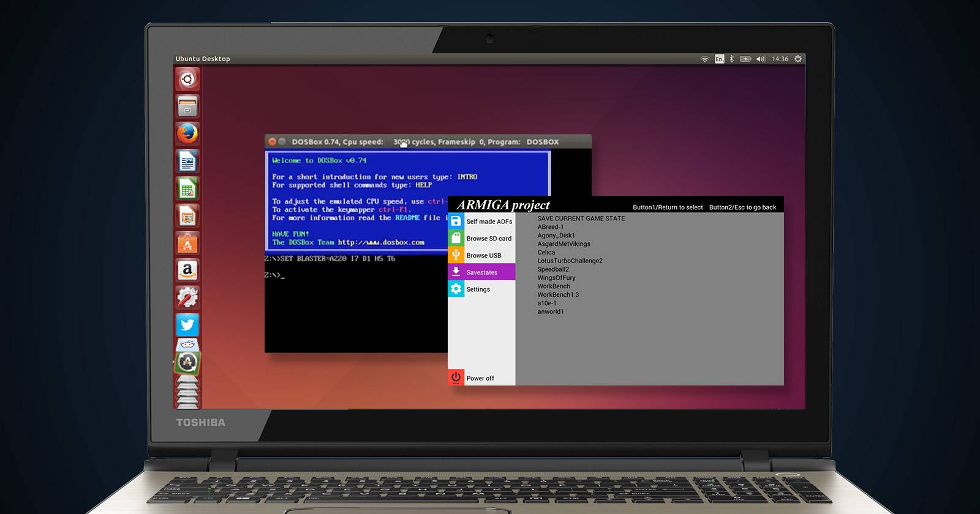980x514 pixels.
Task: Select the Speedball2 savestate
Action: (x=553, y=269)
